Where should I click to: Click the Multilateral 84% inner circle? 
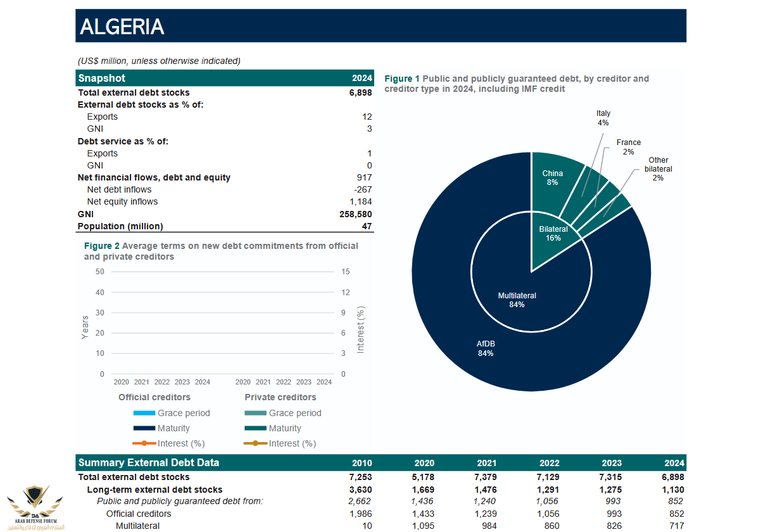pyautogui.click(x=517, y=300)
